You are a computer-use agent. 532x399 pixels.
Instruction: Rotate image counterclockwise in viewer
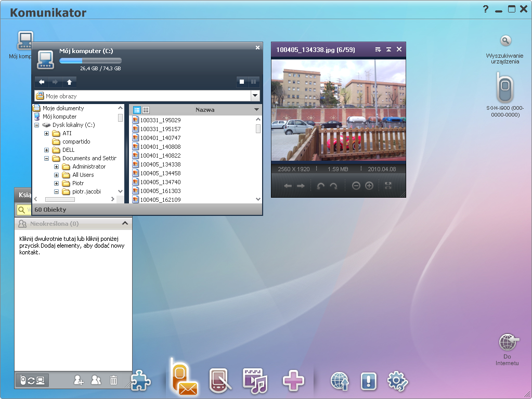click(x=321, y=186)
